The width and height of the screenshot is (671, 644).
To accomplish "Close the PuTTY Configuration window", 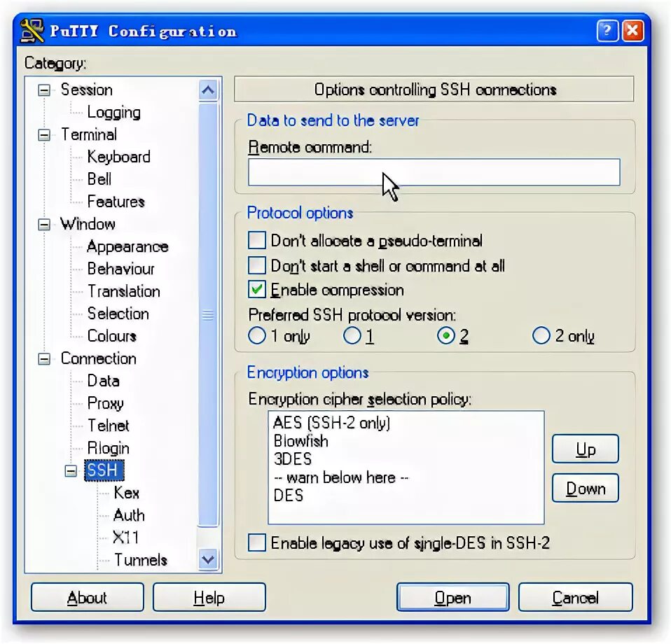I will (633, 31).
